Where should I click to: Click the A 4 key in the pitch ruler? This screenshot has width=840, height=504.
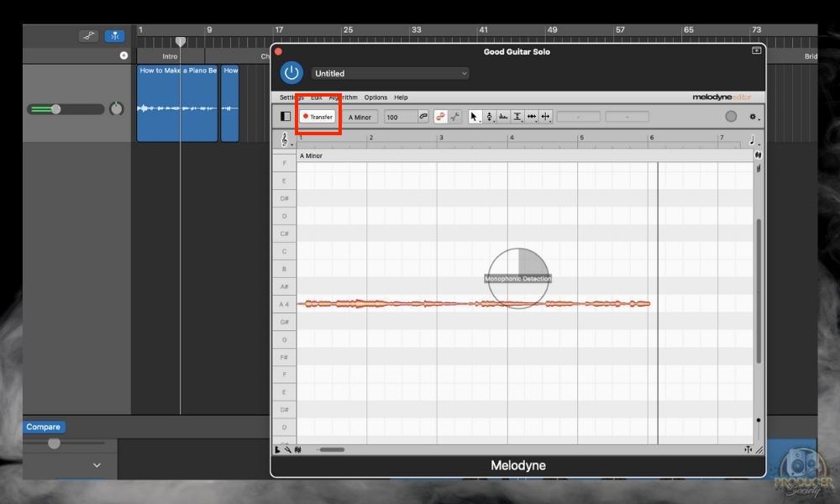point(284,304)
